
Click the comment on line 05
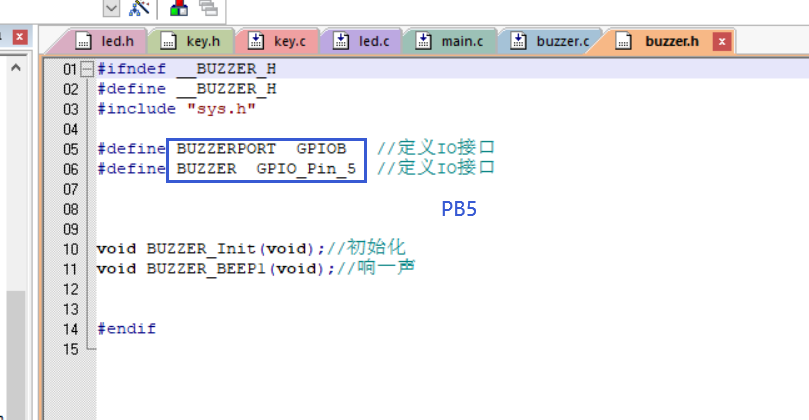436,148
